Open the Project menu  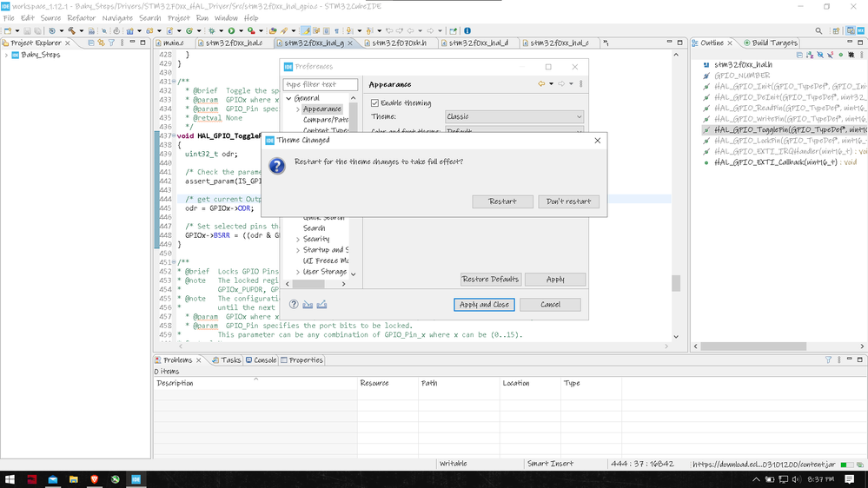(178, 18)
